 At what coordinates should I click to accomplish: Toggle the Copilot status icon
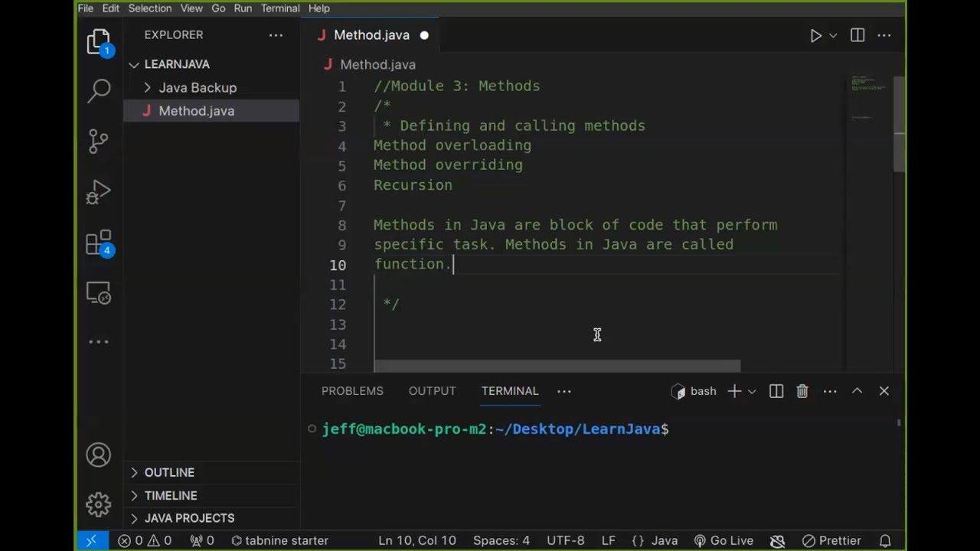click(777, 540)
